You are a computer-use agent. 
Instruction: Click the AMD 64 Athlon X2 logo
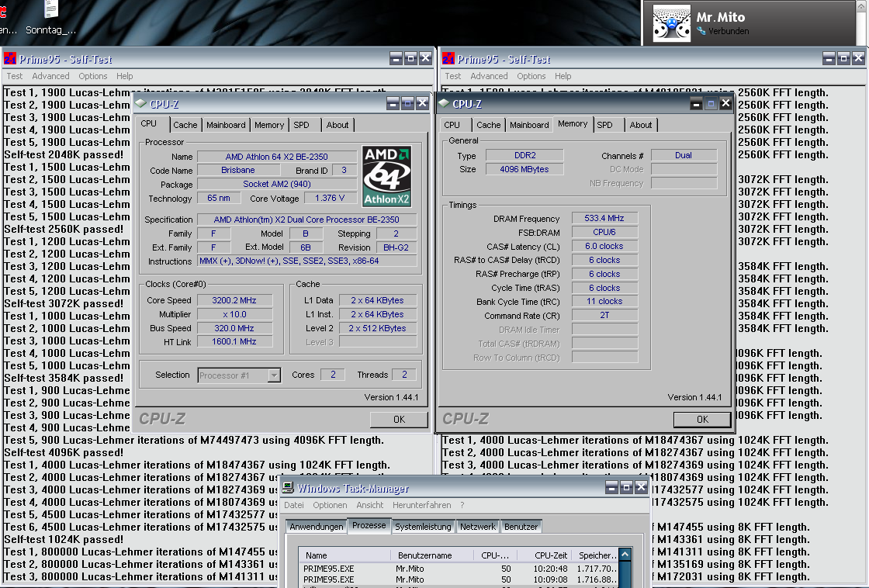tap(387, 176)
